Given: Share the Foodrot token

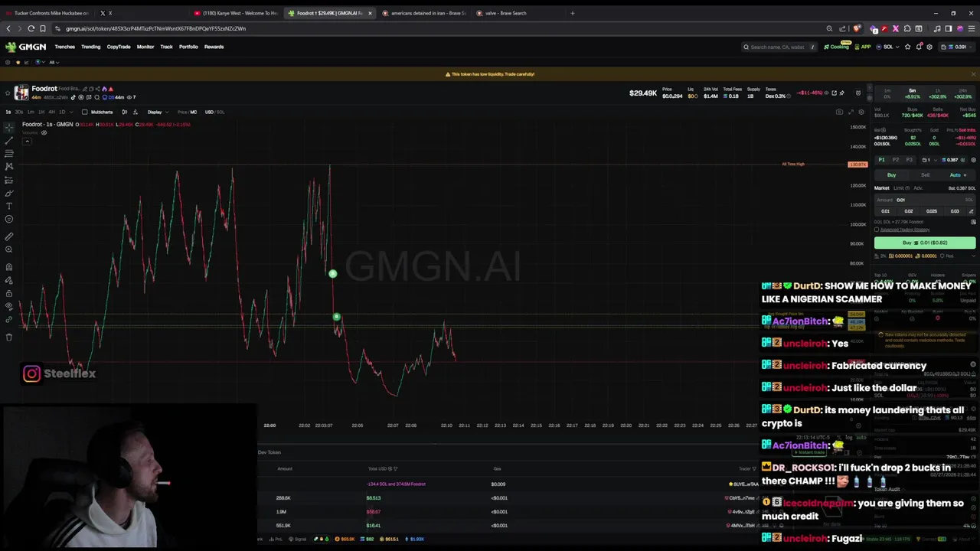Looking at the screenshot, I should [x=98, y=89].
